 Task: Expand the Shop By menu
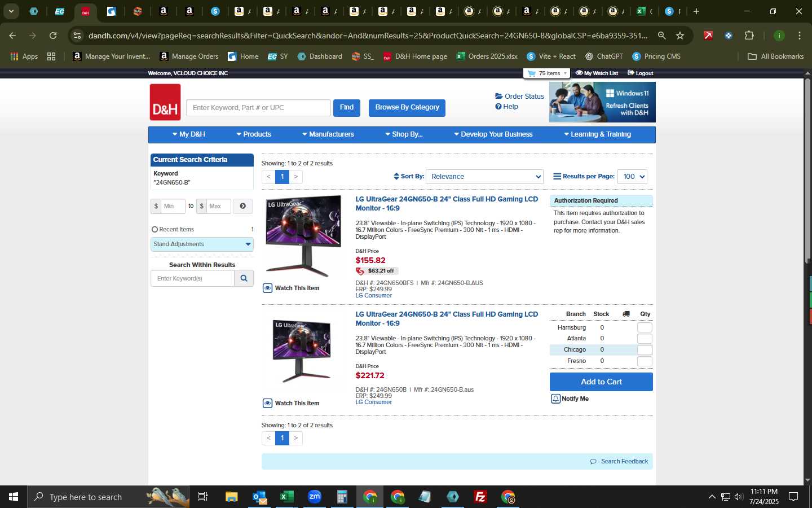click(x=404, y=134)
